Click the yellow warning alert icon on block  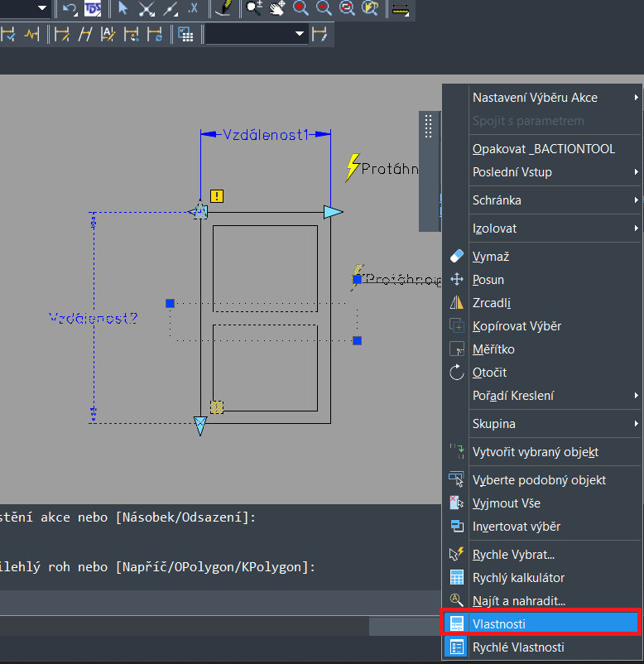click(x=216, y=196)
